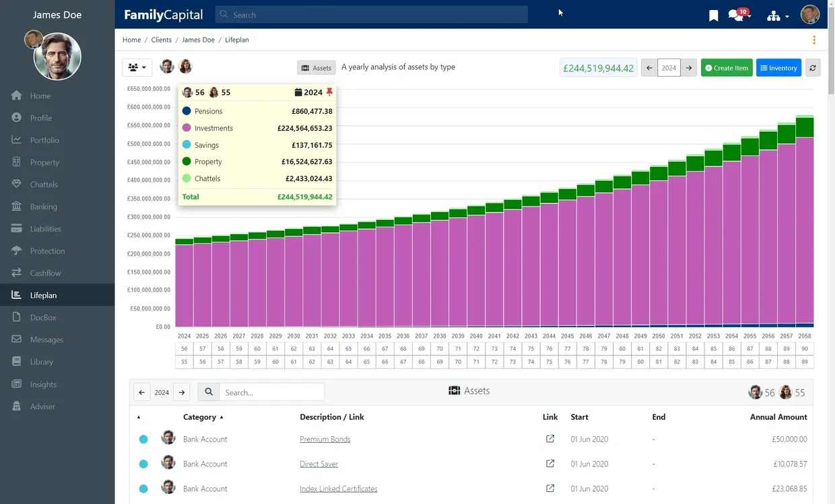Expand the profile avatar menu top right
The image size is (835, 504).
click(x=809, y=14)
